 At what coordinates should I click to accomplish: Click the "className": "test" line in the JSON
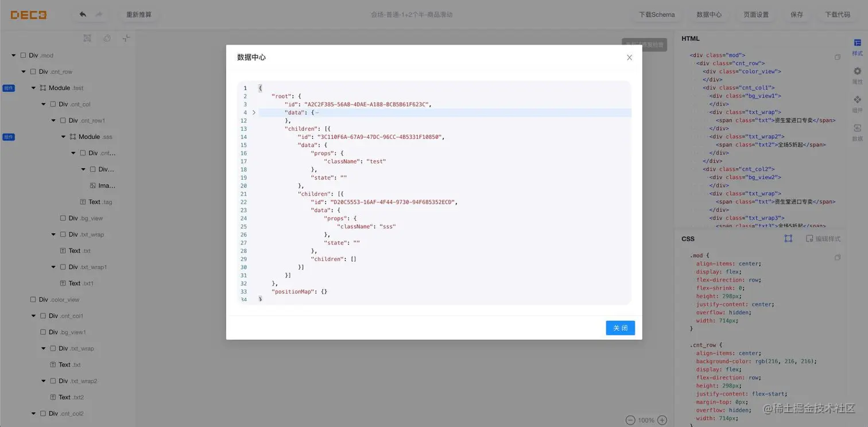point(355,161)
